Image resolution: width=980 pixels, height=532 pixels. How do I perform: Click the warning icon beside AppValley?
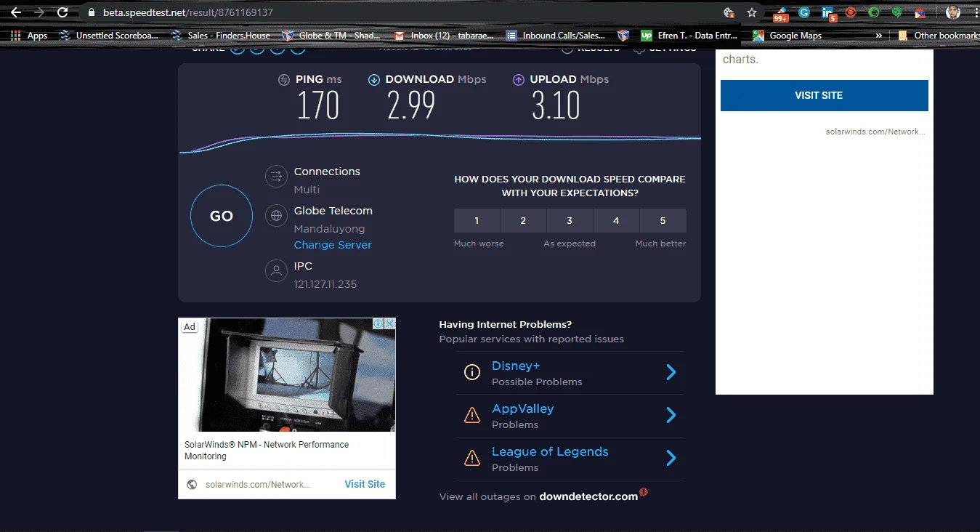coord(472,415)
